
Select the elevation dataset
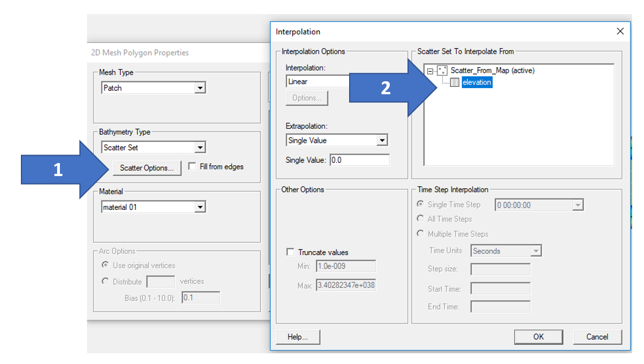[477, 82]
